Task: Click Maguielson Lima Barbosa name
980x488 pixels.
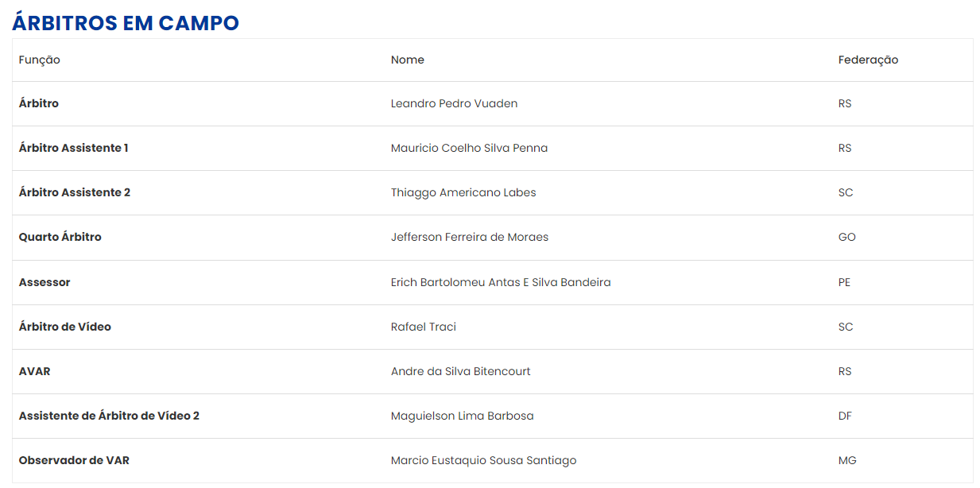Action: pyautogui.click(x=463, y=416)
